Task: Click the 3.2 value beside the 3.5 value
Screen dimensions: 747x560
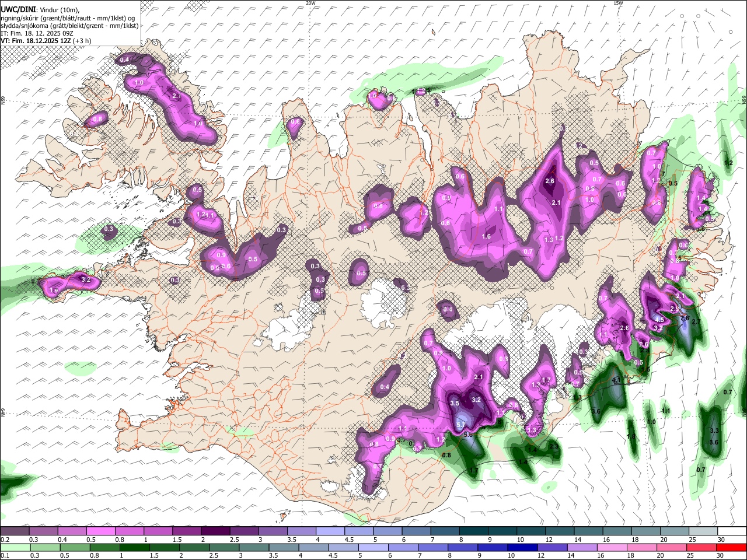Action: tap(476, 400)
